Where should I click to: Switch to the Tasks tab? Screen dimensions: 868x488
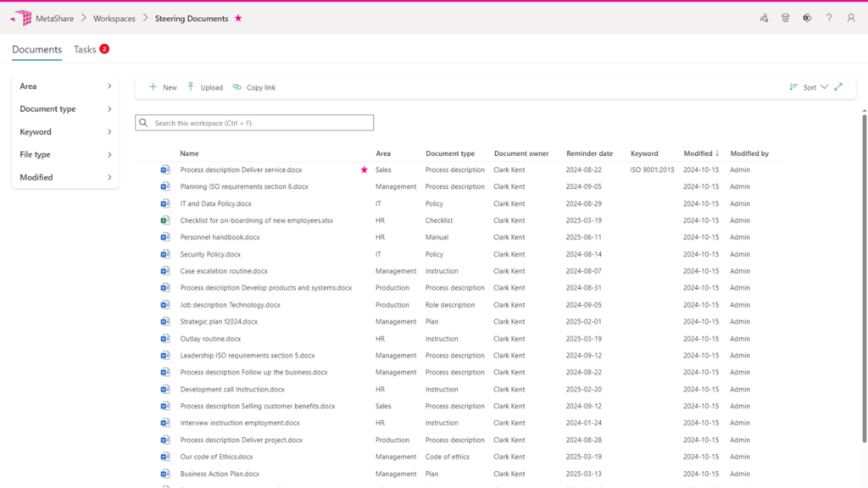tap(86, 49)
